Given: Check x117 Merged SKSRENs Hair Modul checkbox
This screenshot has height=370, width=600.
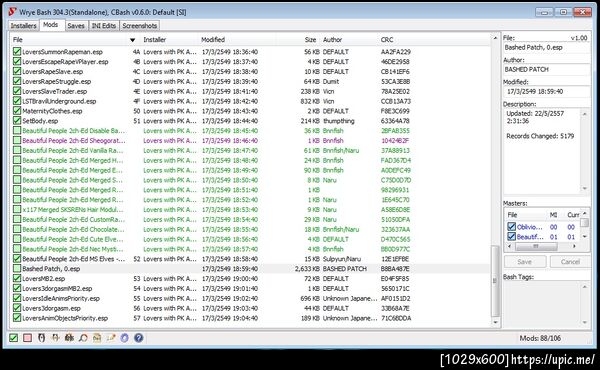Looking at the screenshot, I should click(x=17, y=209).
